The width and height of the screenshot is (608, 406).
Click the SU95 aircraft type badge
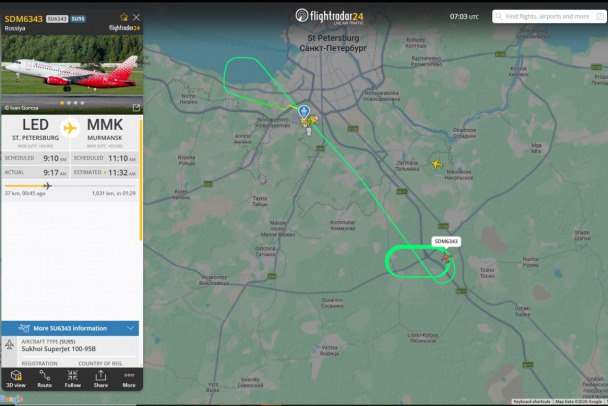[x=78, y=19]
